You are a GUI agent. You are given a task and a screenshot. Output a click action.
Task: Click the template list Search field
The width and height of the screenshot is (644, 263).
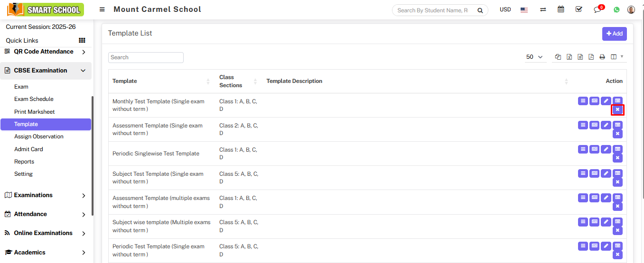coord(146,57)
